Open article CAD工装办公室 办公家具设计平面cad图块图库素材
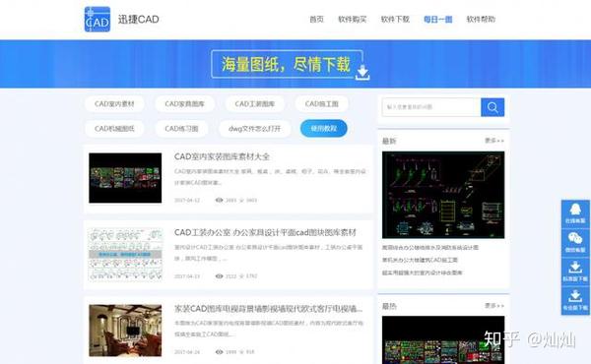The width and height of the screenshot is (591, 364). [265, 232]
